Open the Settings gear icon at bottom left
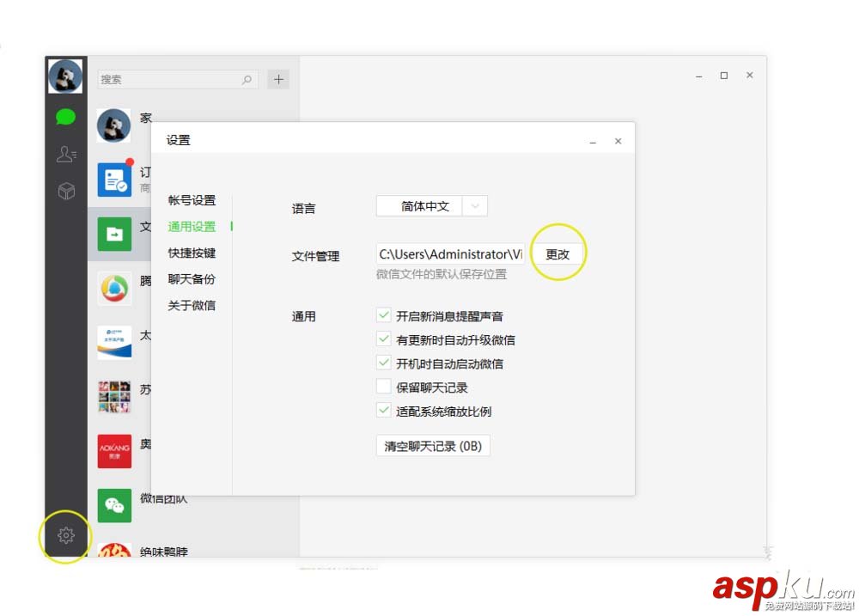 click(x=65, y=534)
